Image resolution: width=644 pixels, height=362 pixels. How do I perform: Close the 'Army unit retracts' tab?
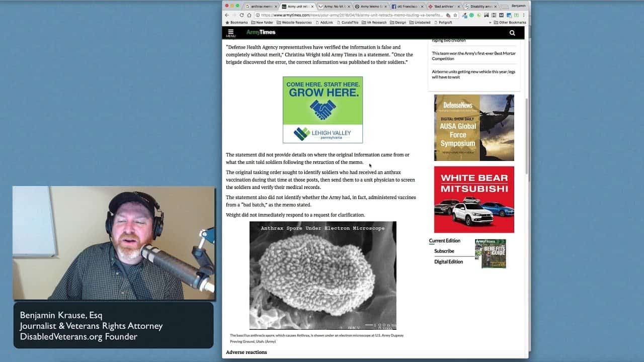(x=312, y=7)
